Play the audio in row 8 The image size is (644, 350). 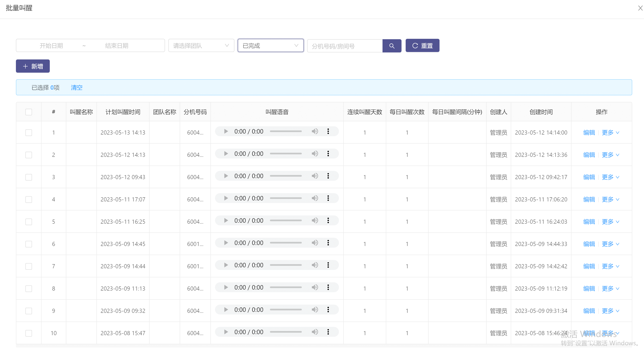click(x=226, y=287)
